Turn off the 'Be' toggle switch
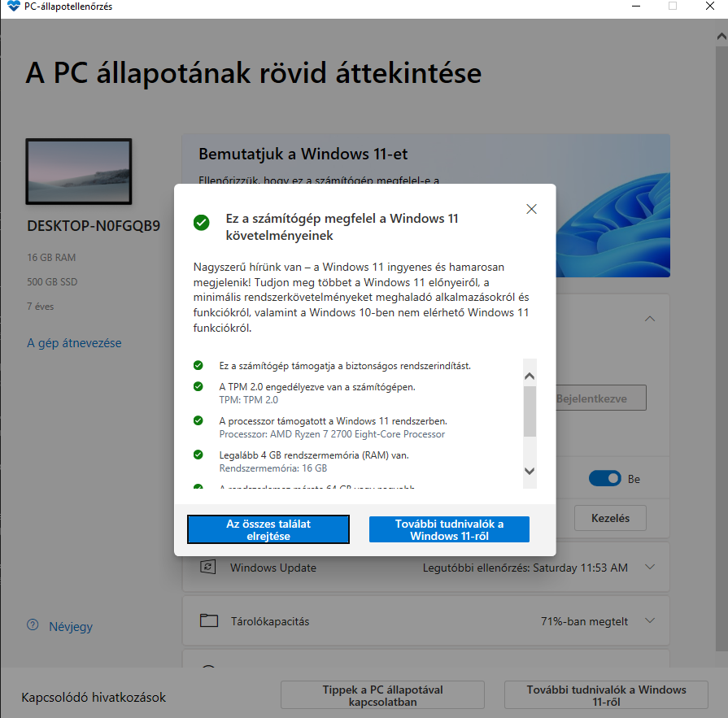This screenshot has height=718, width=728. 605,478
